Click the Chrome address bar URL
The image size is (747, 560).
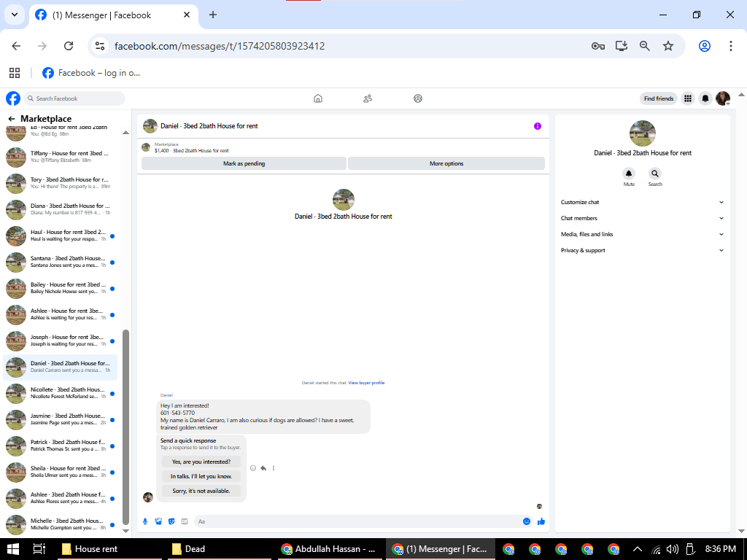pyautogui.click(x=220, y=46)
